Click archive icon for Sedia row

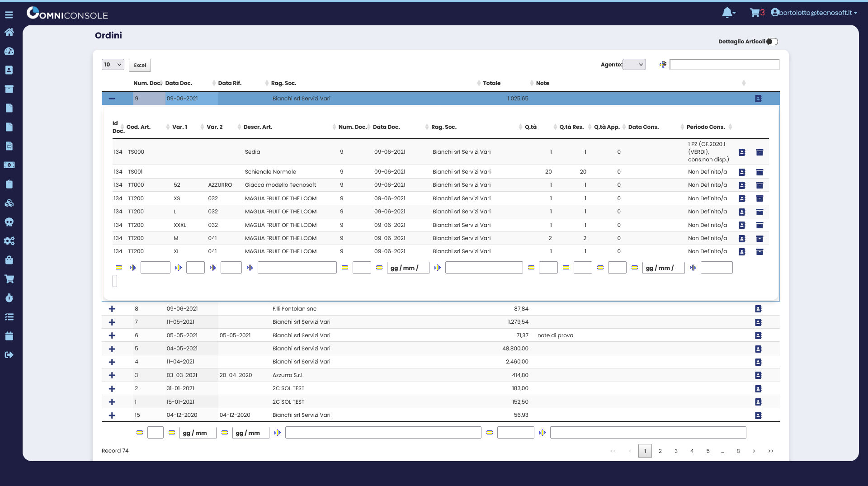(759, 152)
